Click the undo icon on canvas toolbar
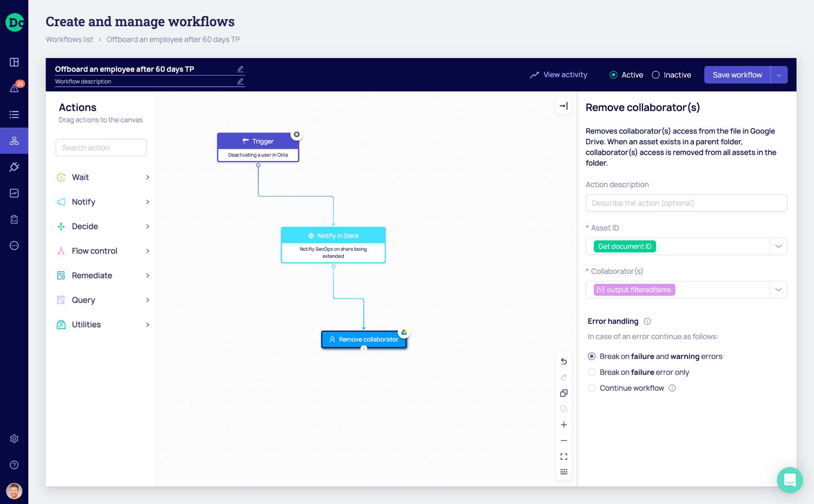 coord(564,361)
